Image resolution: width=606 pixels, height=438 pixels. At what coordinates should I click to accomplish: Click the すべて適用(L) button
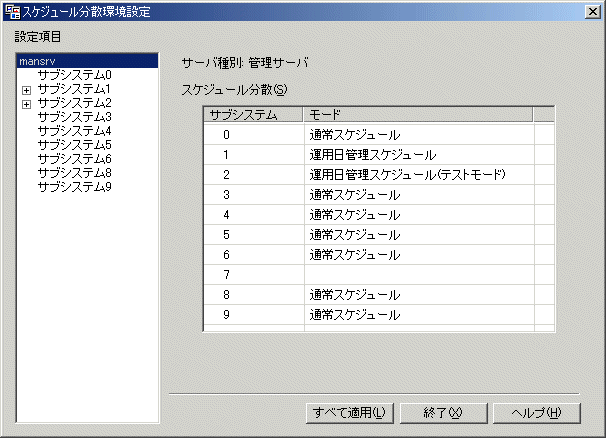tap(350, 413)
